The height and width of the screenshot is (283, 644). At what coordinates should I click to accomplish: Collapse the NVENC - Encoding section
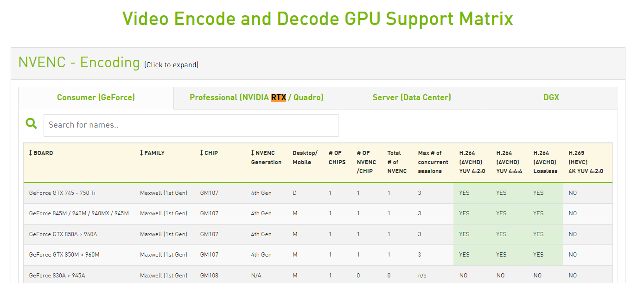pos(78,62)
